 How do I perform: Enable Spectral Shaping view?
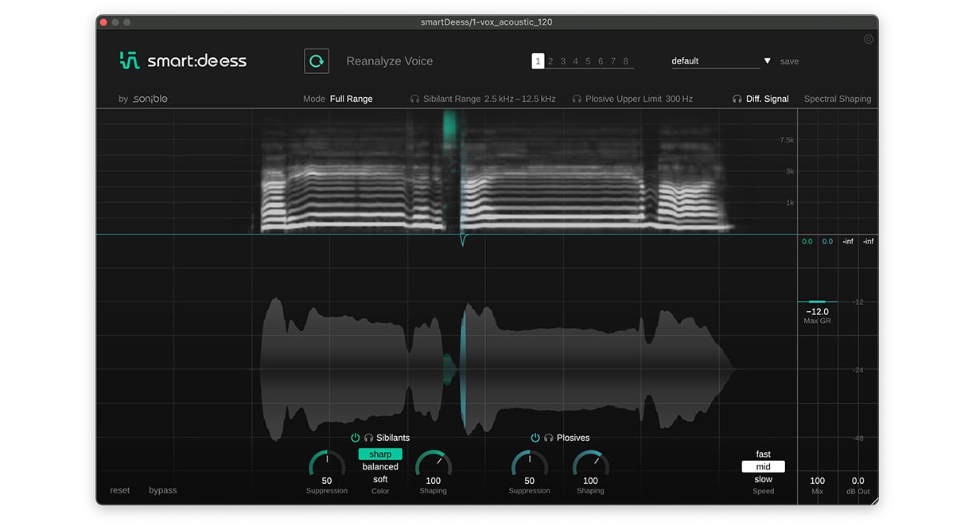(838, 99)
